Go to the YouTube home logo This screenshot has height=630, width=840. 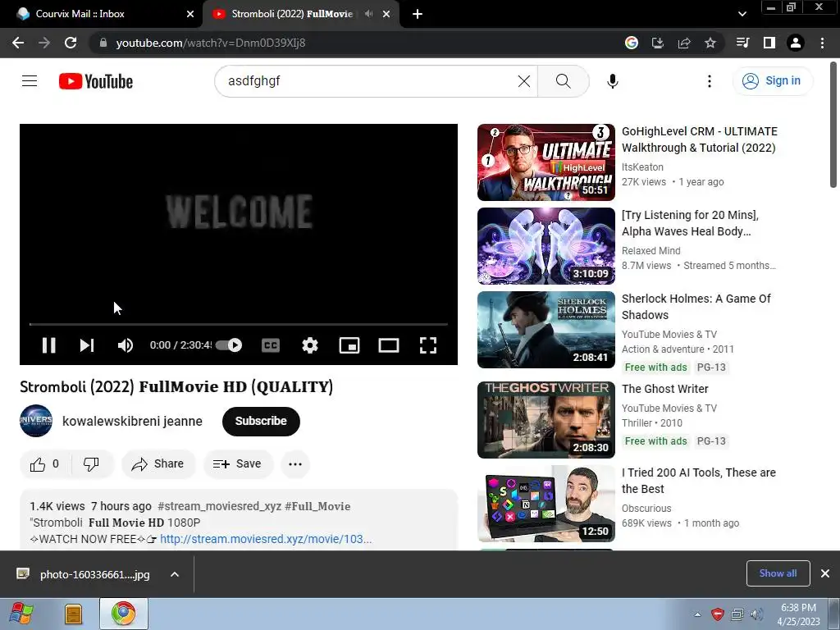click(96, 81)
